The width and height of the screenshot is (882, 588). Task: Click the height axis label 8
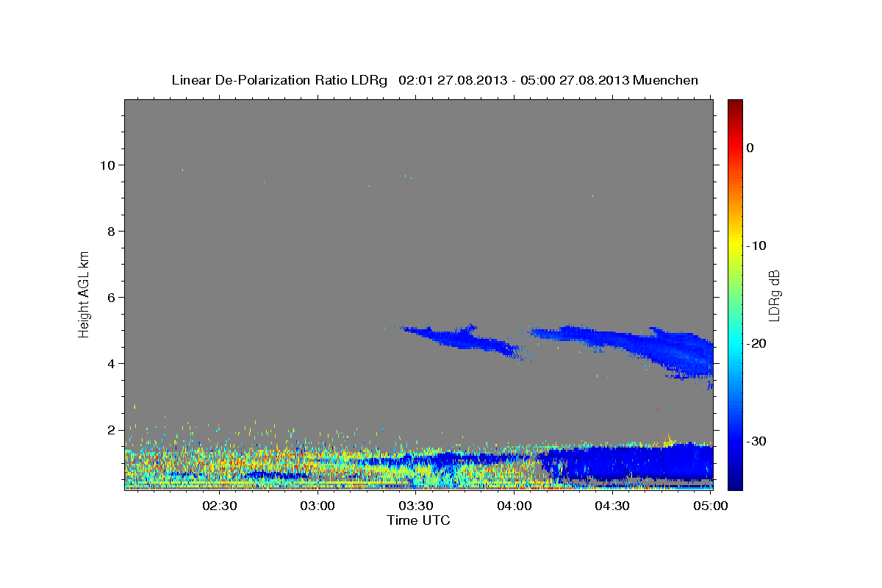pyautogui.click(x=112, y=231)
